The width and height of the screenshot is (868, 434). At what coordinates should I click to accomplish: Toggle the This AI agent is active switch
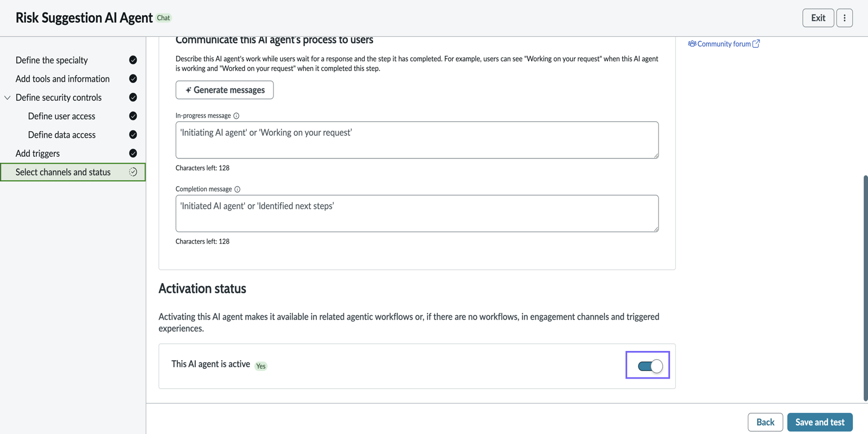pos(650,366)
